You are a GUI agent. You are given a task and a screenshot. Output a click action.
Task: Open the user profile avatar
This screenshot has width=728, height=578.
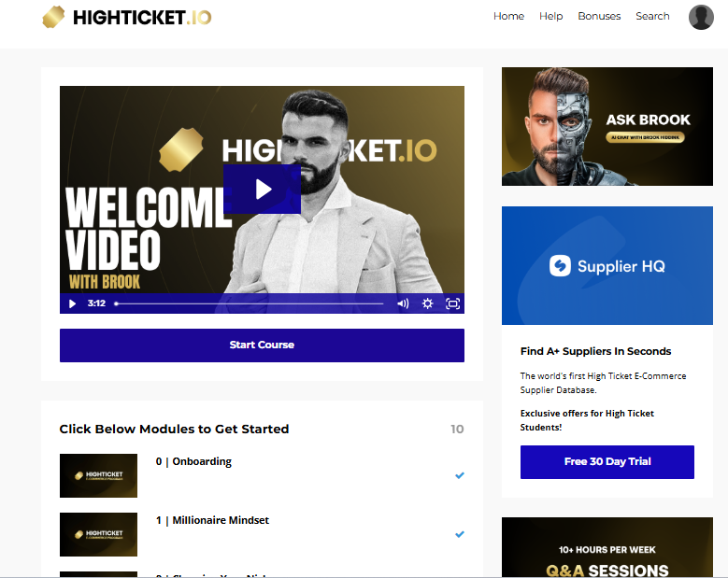701,17
